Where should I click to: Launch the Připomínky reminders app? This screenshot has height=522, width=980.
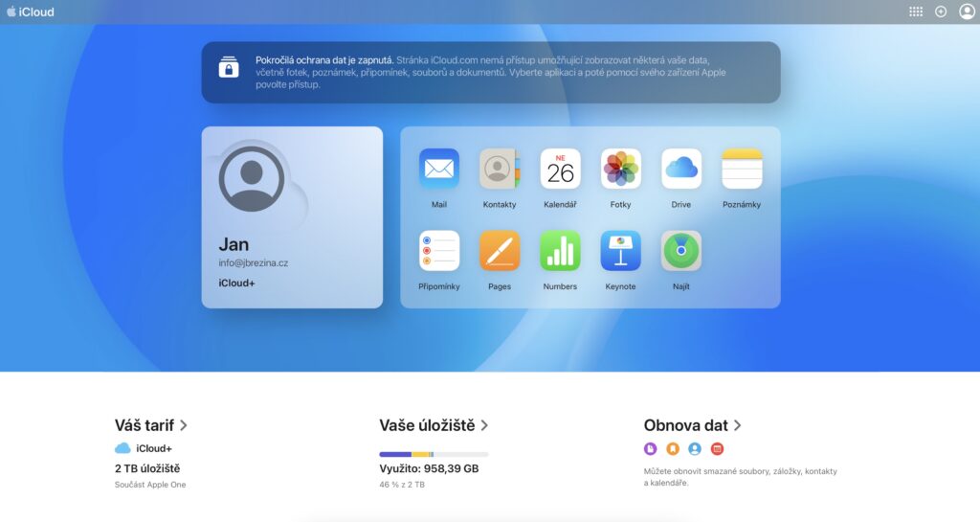click(x=439, y=251)
